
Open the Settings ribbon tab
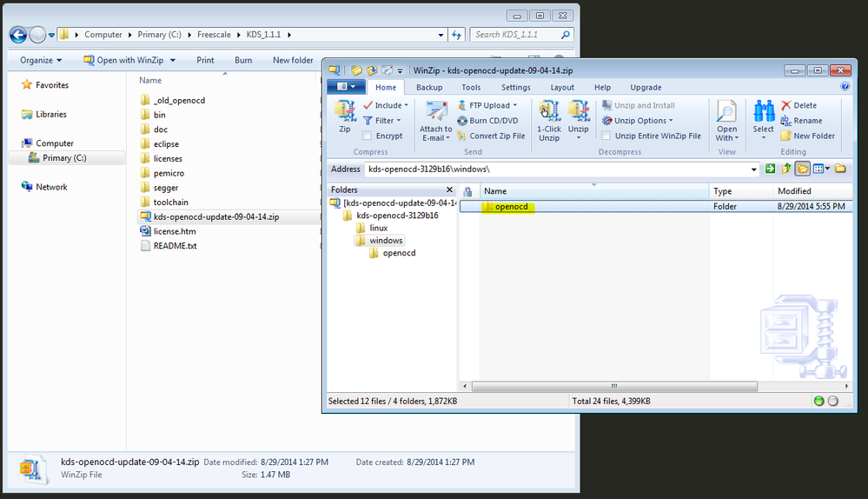516,87
